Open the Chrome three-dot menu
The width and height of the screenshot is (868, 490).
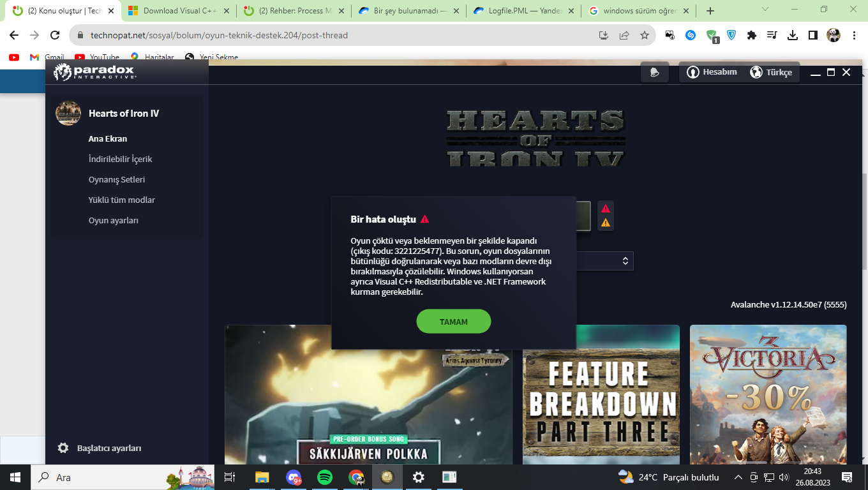pyautogui.click(x=854, y=35)
